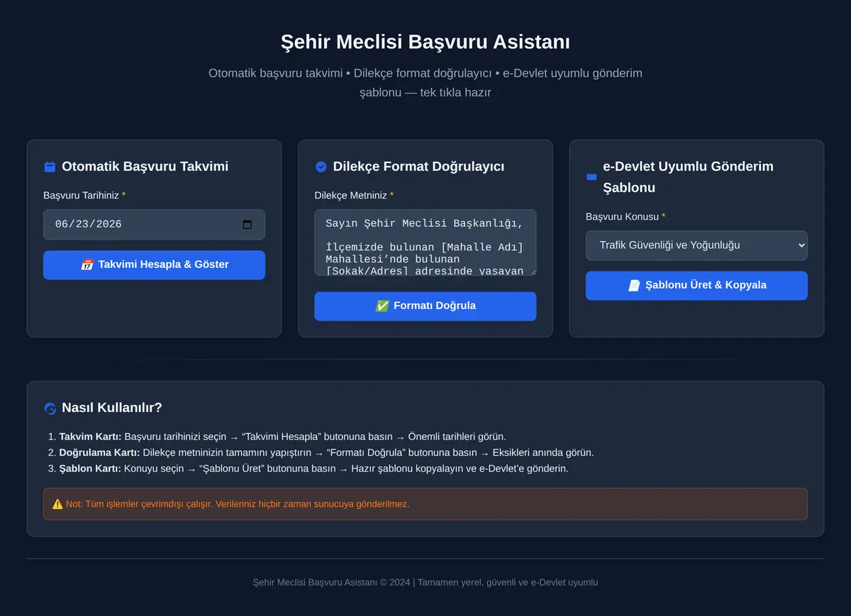Click the blue icon beside e-Devlet Uyumlu Gönderim Şablonu
Image resolution: width=851 pixels, height=616 pixels.
(591, 177)
